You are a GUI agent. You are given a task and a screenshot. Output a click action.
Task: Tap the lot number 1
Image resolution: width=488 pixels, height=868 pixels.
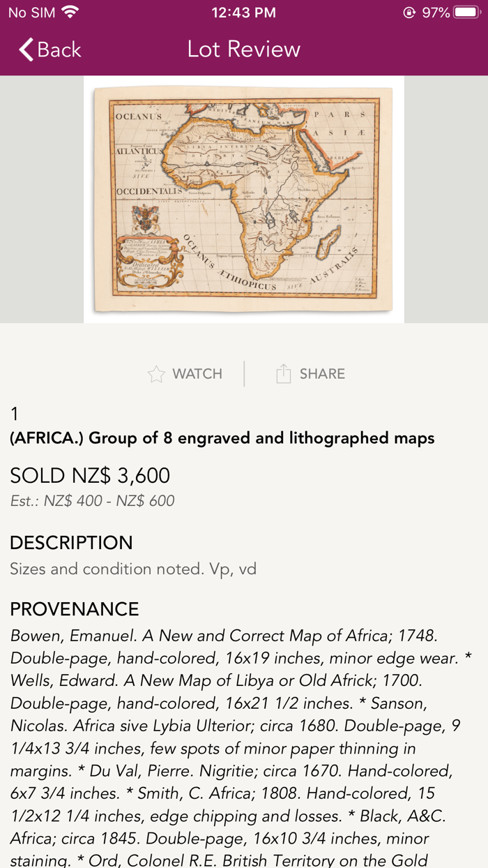click(x=15, y=414)
